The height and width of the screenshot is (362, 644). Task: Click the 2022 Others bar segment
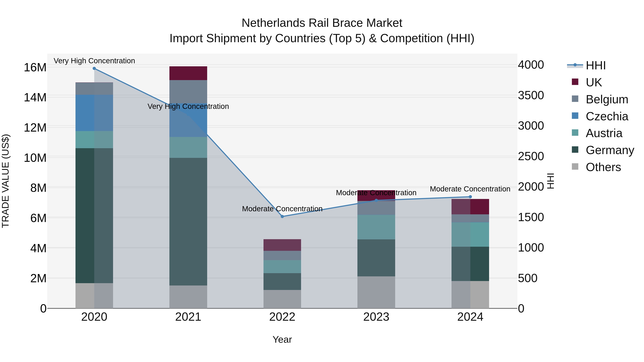coord(282,299)
